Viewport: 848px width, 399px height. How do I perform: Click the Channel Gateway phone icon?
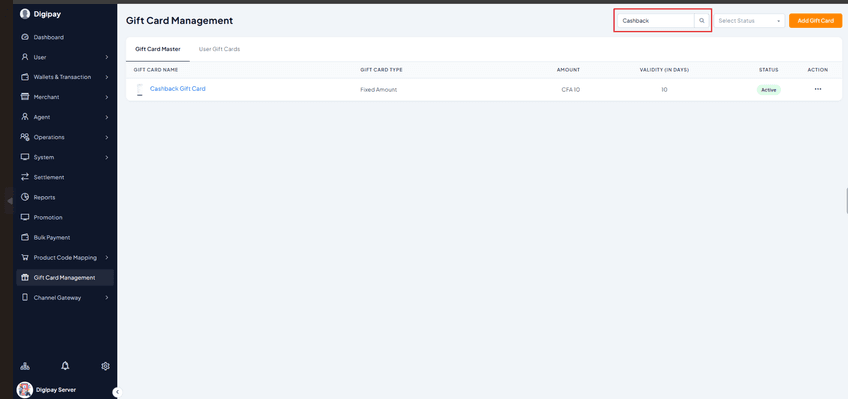(25, 297)
